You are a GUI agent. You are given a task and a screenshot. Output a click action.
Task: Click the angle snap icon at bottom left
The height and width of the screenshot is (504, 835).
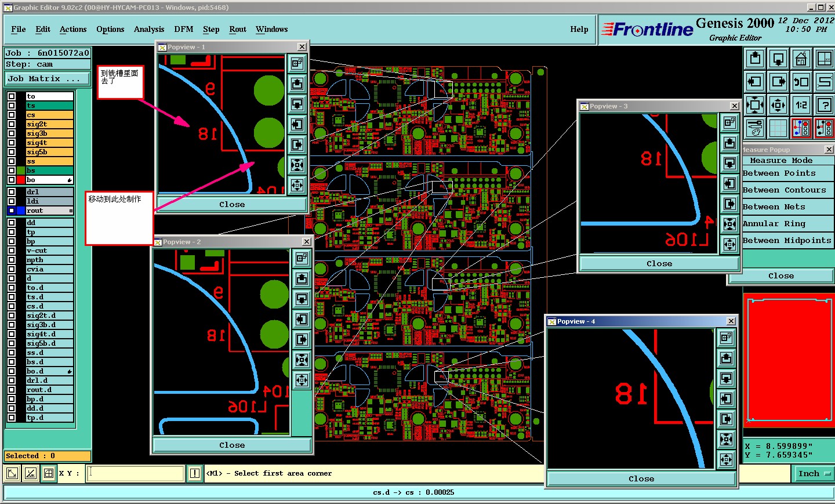31,473
